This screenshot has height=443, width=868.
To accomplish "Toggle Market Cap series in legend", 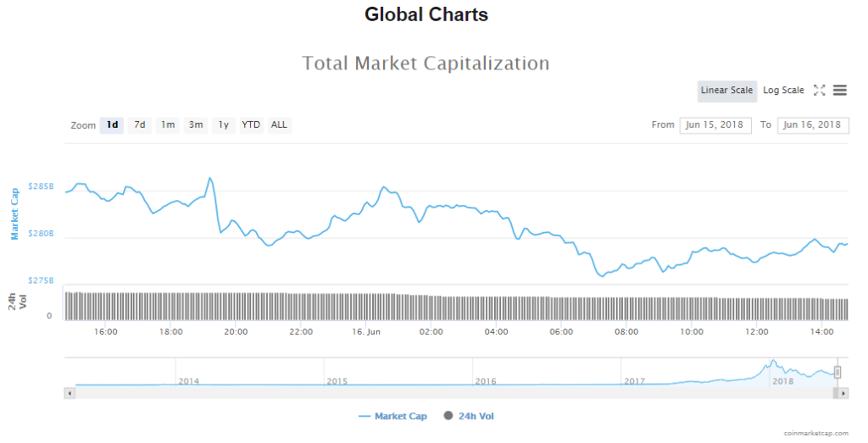I will pos(392,416).
